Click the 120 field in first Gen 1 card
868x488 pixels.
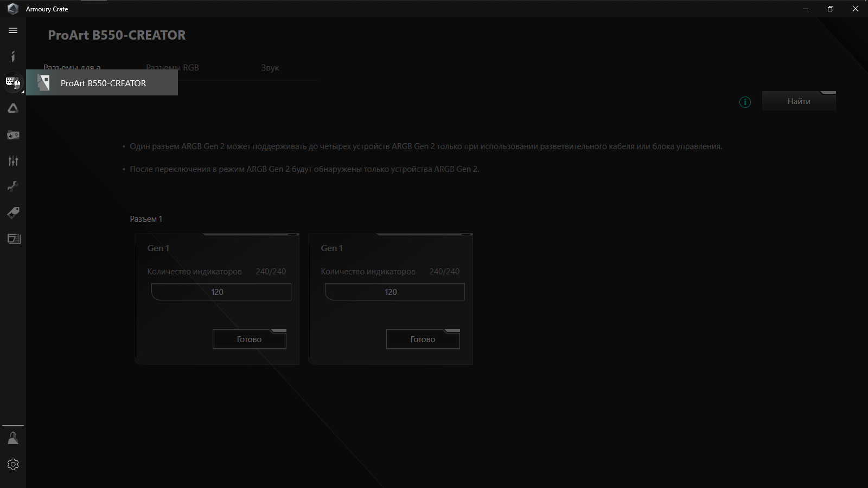pyautogui.click(x=221, y=292)
